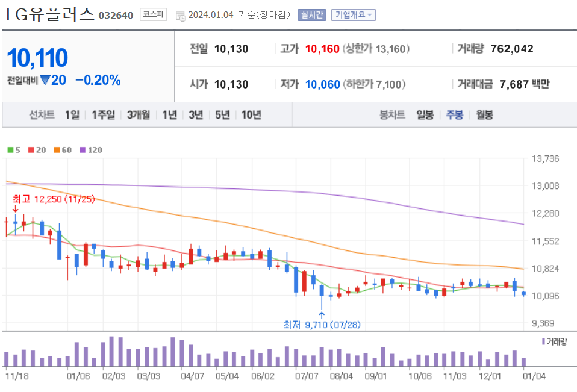Click the stock code 032640
Image resolution: width=577 pixels, height=392 pixels.
pyautogui.click(x=116, y=16)
